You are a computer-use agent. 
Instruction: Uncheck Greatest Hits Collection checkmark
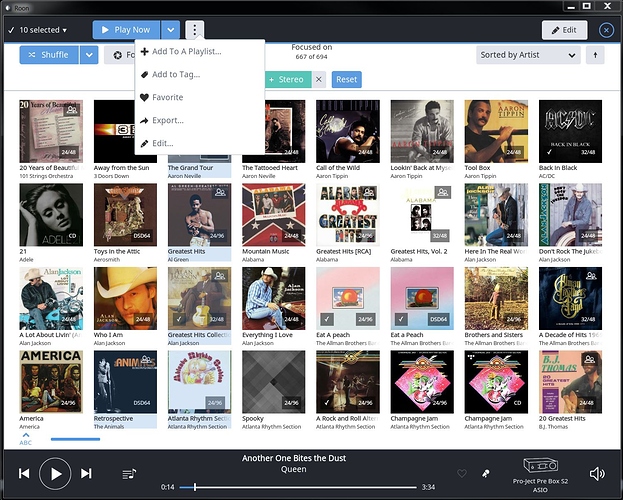(x=179, y=319)
